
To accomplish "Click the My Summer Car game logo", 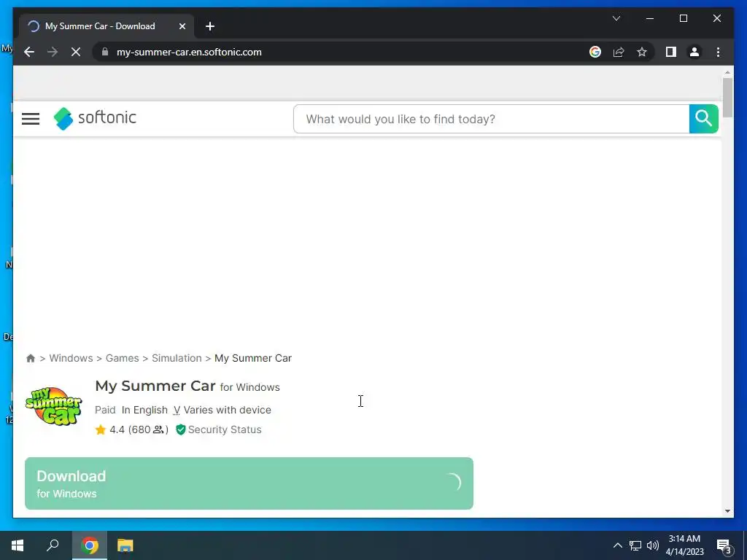I will pyautogui.click(x=54, y=405).
